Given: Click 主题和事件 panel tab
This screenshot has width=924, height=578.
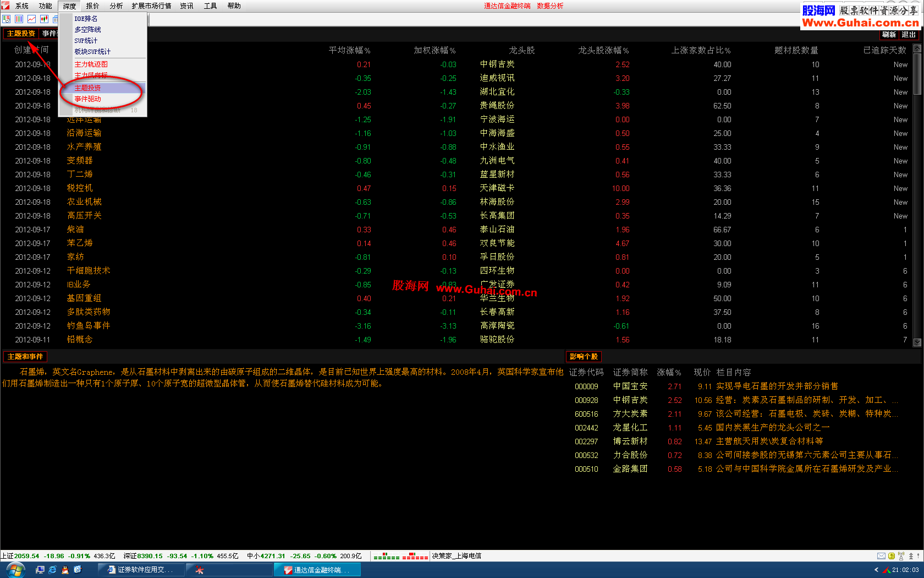Looking at the screenshot, I should [x=25, y=357].
